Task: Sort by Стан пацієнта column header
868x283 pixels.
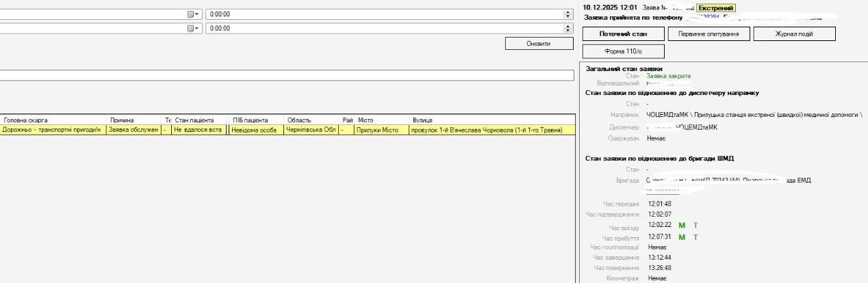Action: point(199,120)
